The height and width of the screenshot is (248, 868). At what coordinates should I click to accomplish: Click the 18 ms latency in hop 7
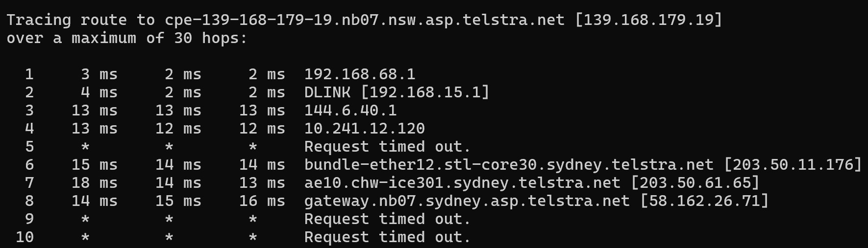click(95, 183)
